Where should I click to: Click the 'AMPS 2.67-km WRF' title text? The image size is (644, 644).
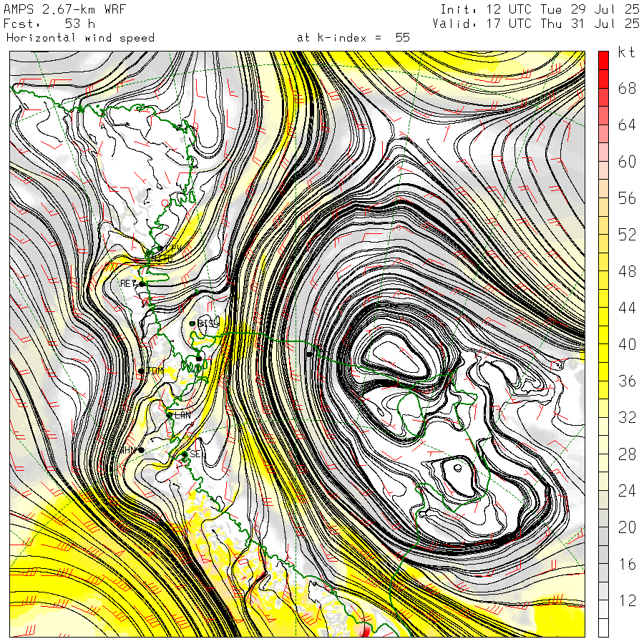tap(64, 9)
